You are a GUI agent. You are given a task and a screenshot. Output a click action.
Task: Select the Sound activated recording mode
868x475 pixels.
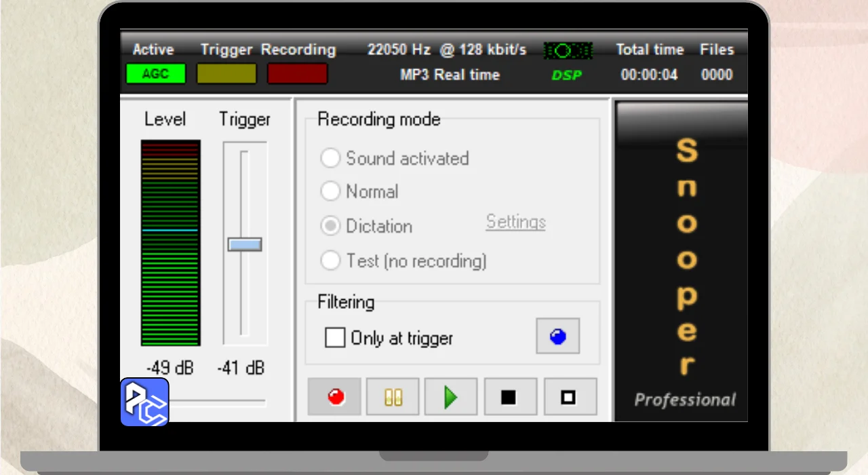[x=395, y=159]
